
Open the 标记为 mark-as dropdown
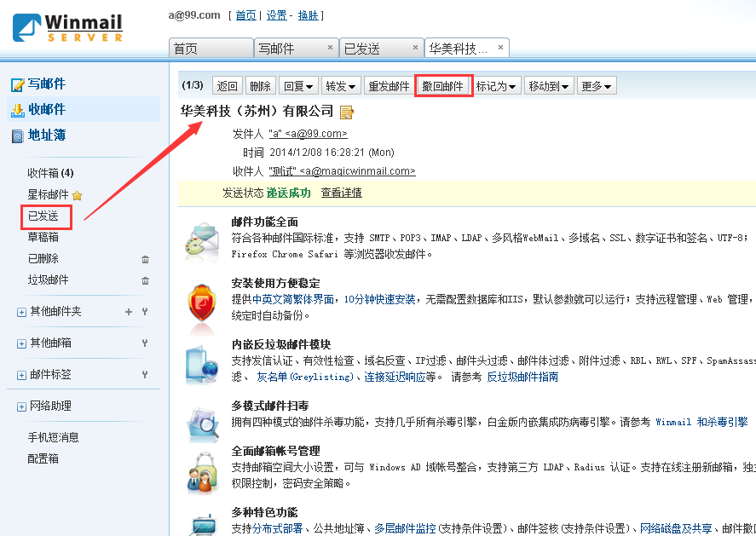497,86
